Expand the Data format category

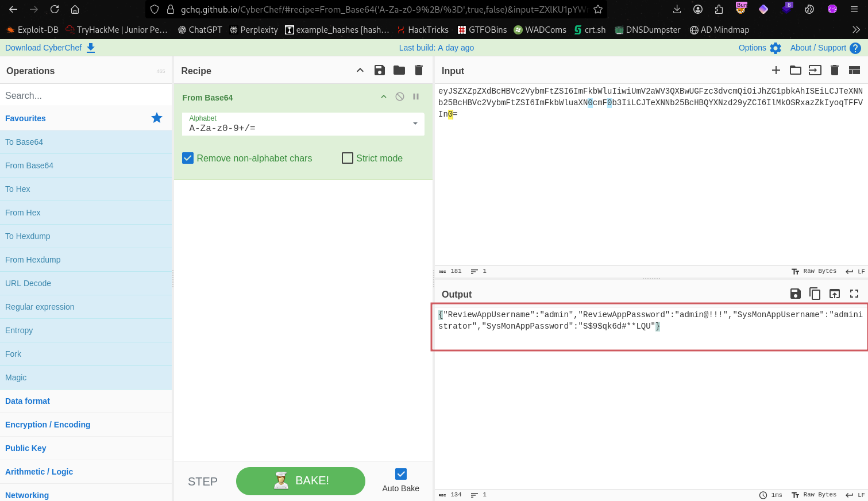(x=28, y=401)
